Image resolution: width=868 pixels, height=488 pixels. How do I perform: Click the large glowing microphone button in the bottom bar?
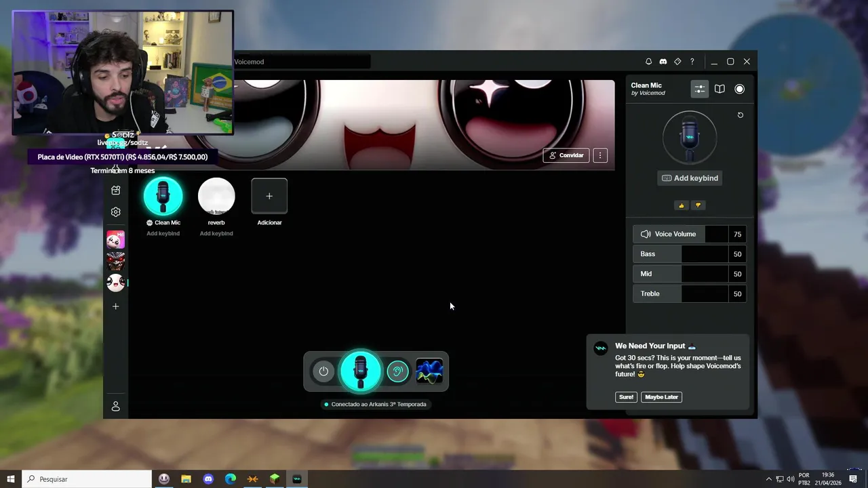[x=361, y=371]
